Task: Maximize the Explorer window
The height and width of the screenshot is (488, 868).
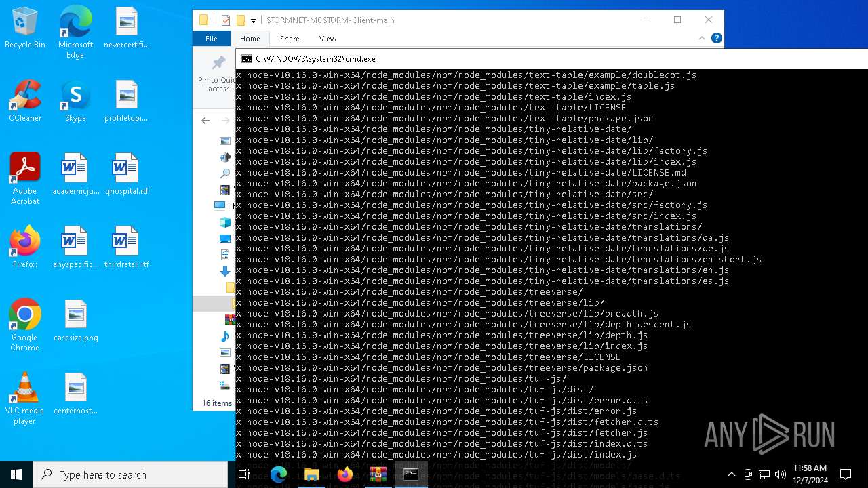Action: tap(677, 20)
